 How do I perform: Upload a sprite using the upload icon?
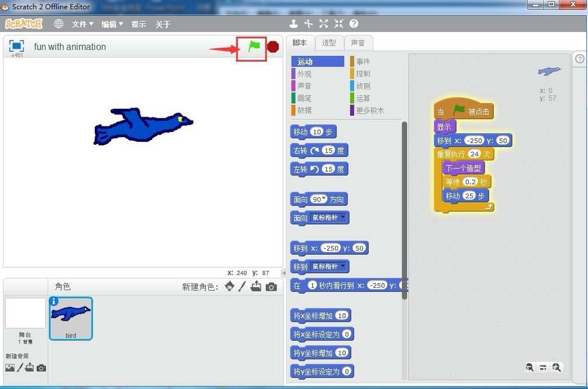pos(255,286)
